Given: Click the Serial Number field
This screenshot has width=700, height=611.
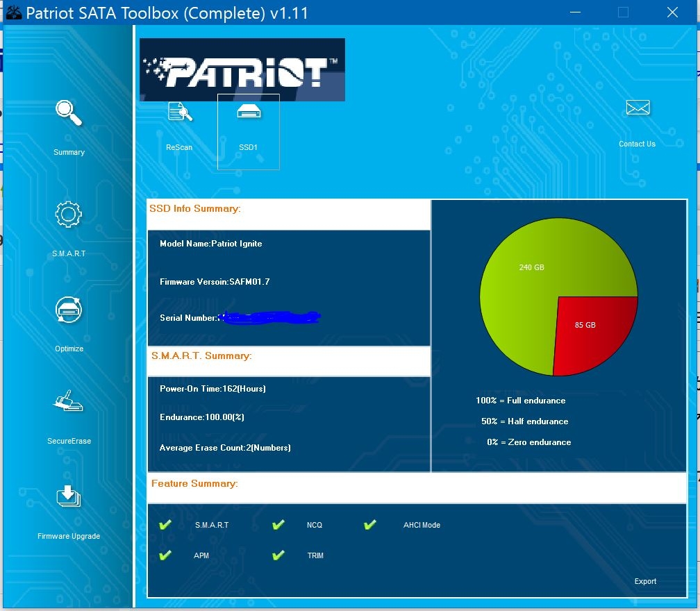Looking at the screenshot, I should (x=240, y=317).
